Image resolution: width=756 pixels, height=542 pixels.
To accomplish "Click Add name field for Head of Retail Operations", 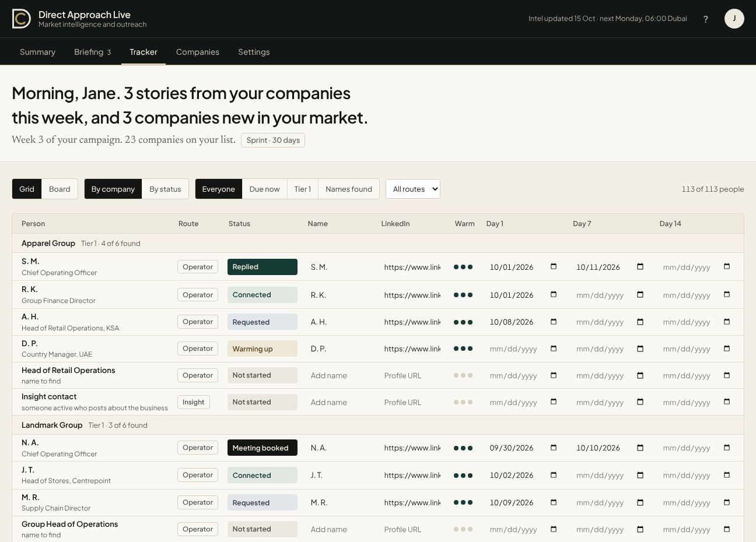I will pos(339,376).
